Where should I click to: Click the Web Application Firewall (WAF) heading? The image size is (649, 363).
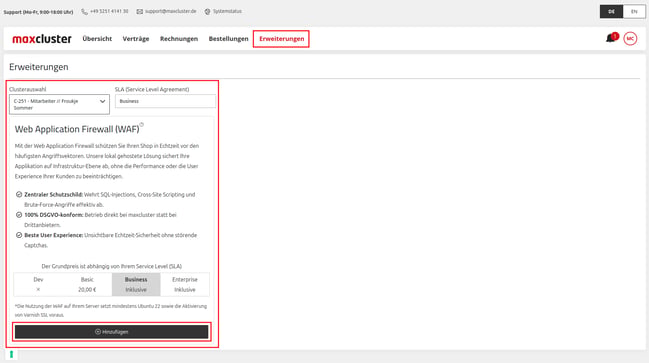77,129
